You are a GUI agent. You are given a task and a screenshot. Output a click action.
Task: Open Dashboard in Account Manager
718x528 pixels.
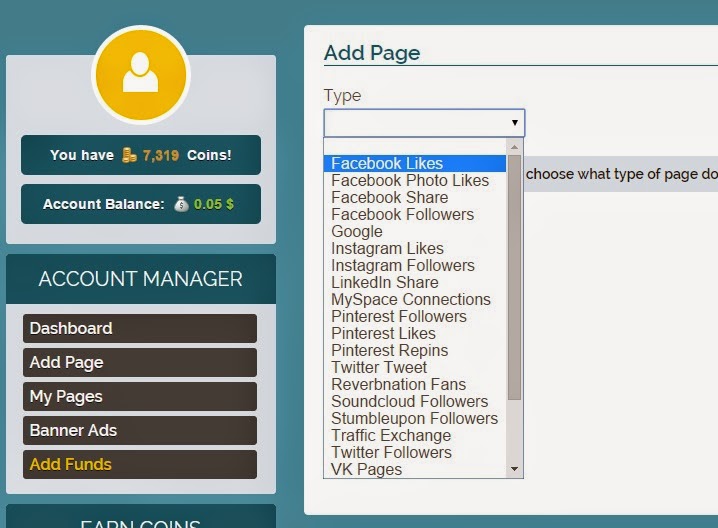coord(140,328)
